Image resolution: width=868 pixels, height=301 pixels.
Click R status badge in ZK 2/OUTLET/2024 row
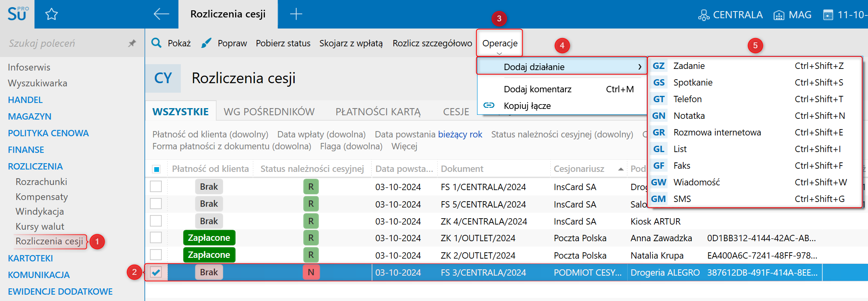311,255
